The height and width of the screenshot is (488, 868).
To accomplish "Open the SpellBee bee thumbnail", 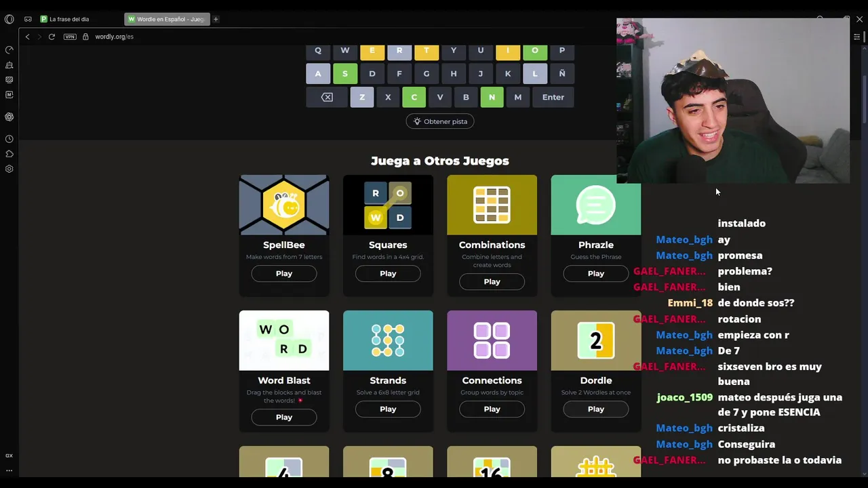I will 284,205.
